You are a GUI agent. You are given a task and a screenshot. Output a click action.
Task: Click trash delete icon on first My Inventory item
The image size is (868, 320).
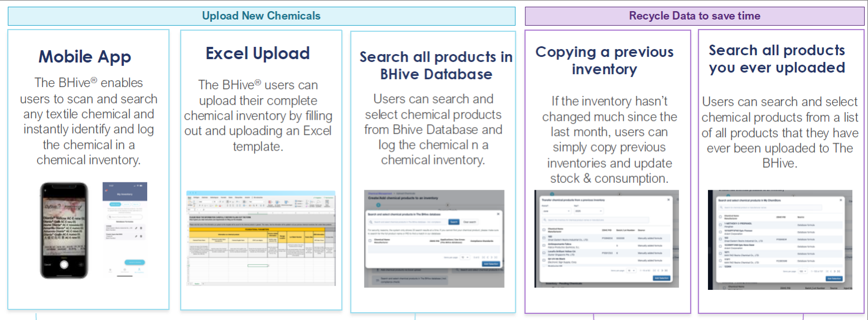pyautogui.click(x=141, y=228)
